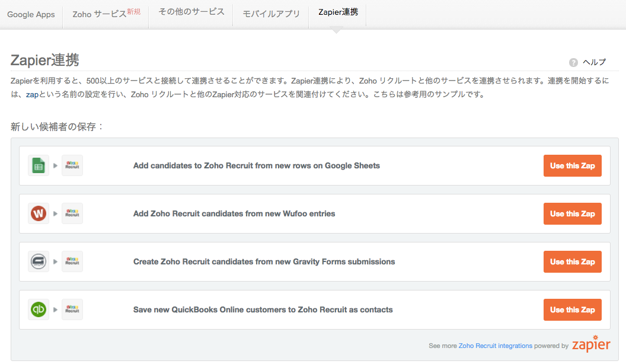Click Zoho Recruit icon in Wufoo row

(x=72, y=213)
